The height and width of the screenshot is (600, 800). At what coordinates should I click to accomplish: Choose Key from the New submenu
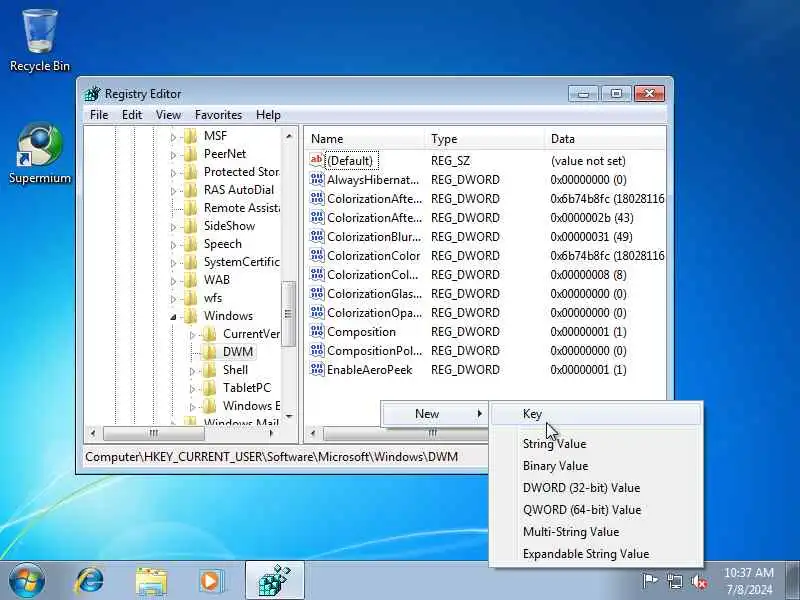[x=596, y=414]
